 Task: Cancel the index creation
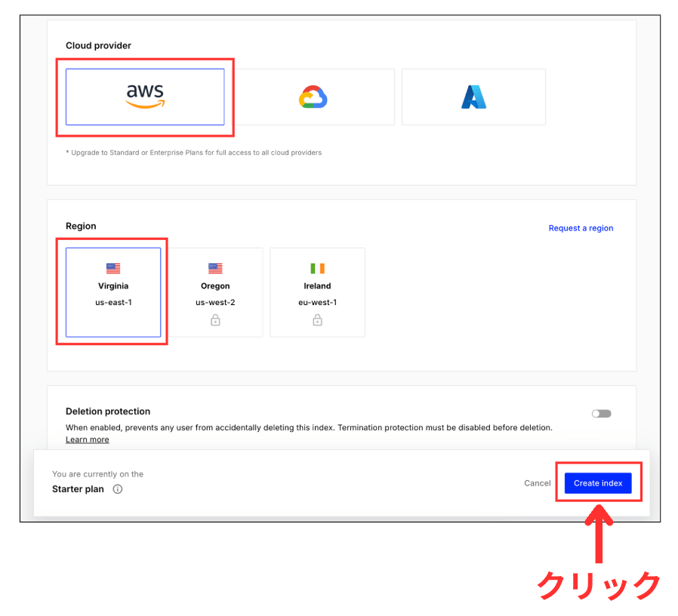(537, 483)
